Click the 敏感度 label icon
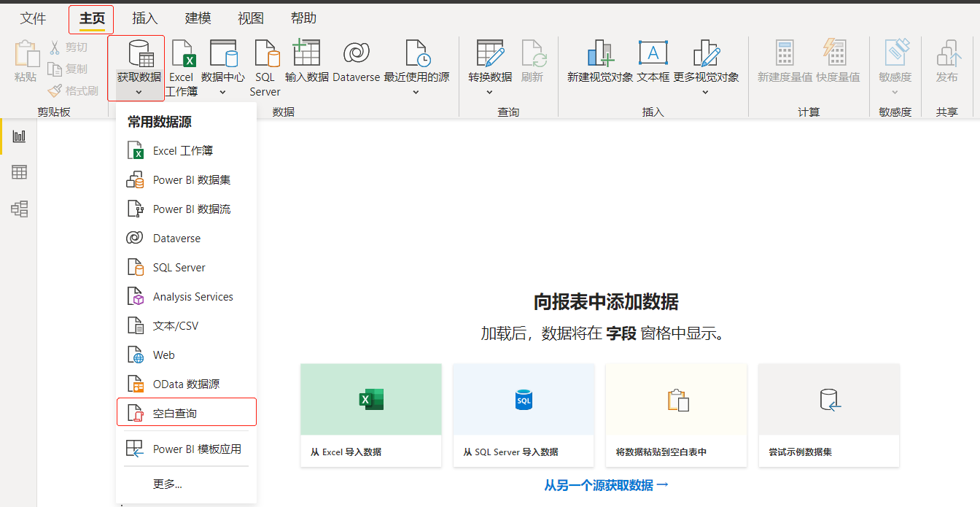 point(895,53)
